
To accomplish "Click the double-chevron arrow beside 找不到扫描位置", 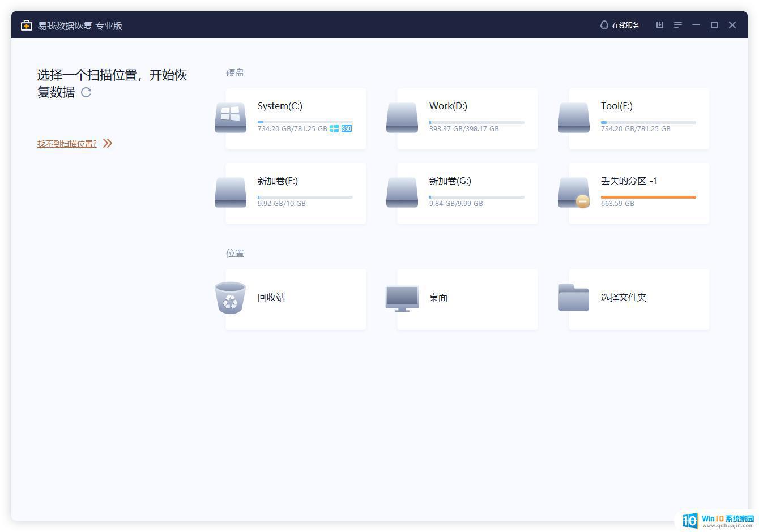I will tap(108, 143).
